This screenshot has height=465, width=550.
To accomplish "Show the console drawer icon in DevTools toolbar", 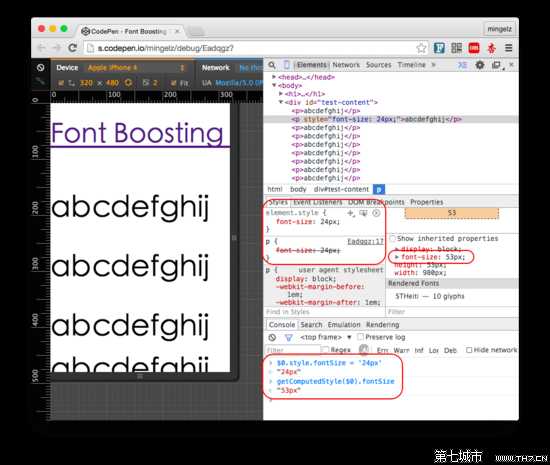I will point(463,65).
